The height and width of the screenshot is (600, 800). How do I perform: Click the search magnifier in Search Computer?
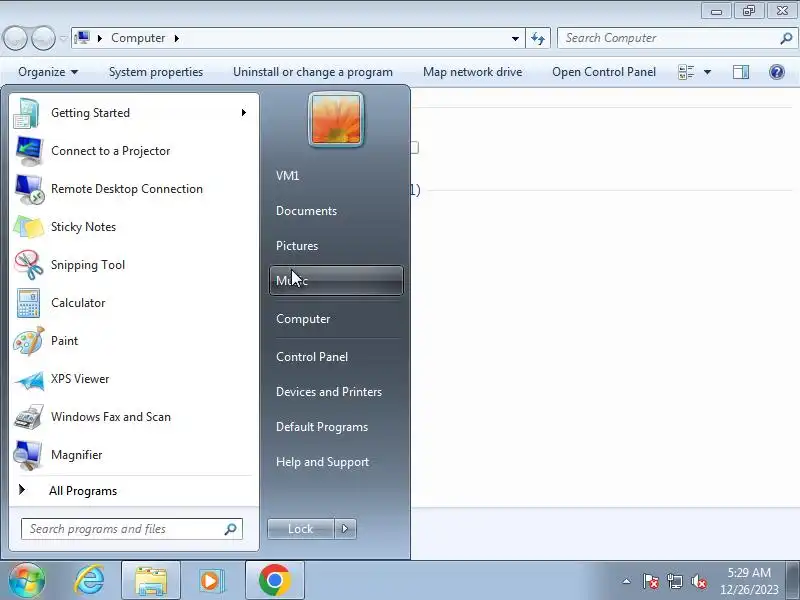(786, 38)
